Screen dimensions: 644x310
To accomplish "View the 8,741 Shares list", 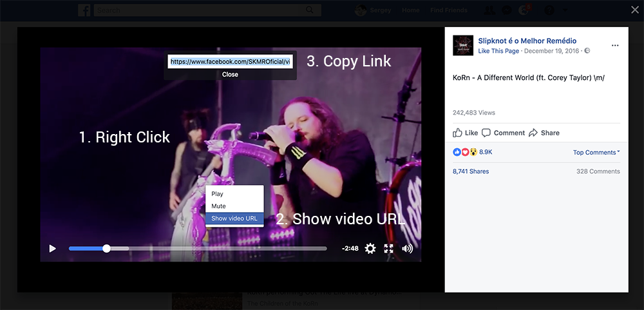I will pyautogui.click(x=471, y=171).
